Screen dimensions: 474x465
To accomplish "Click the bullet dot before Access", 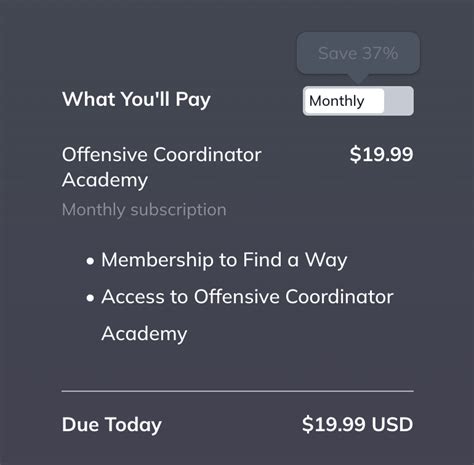I will (90, 298).
